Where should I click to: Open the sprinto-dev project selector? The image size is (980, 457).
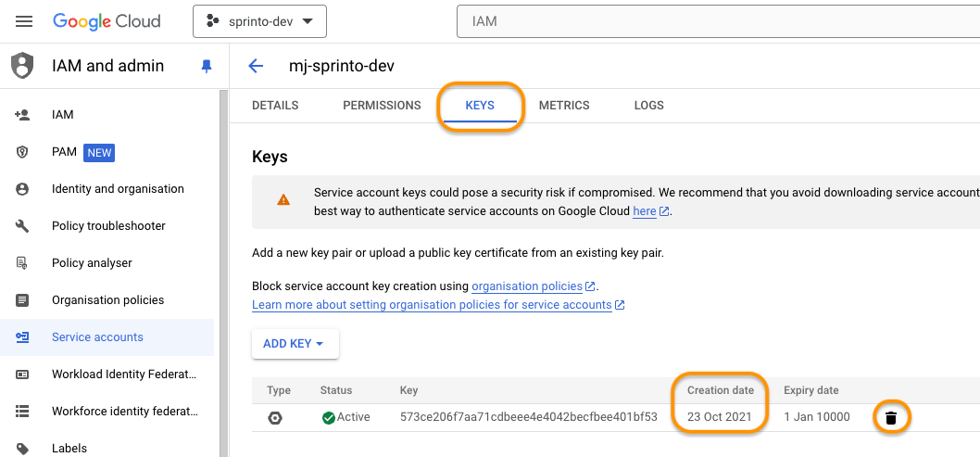(x=259, y=21)
